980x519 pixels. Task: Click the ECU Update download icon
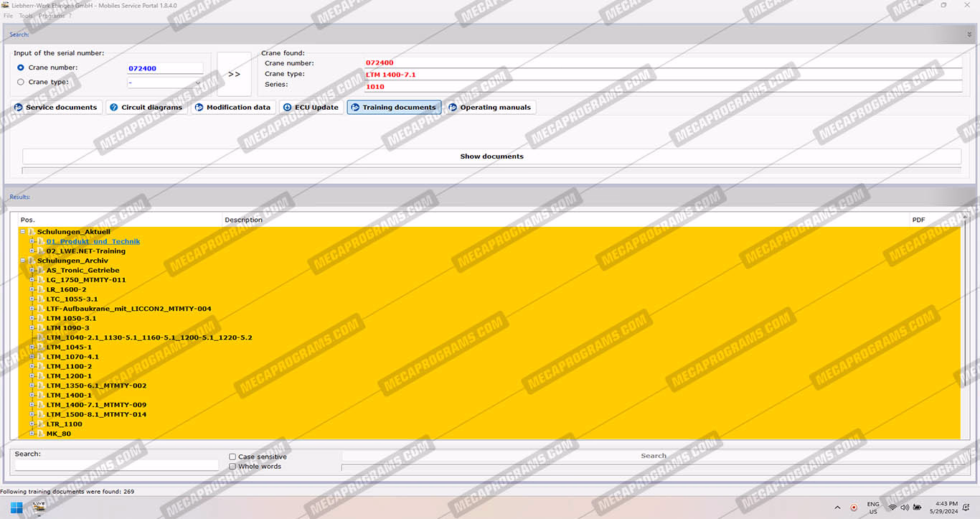[288, 108]
